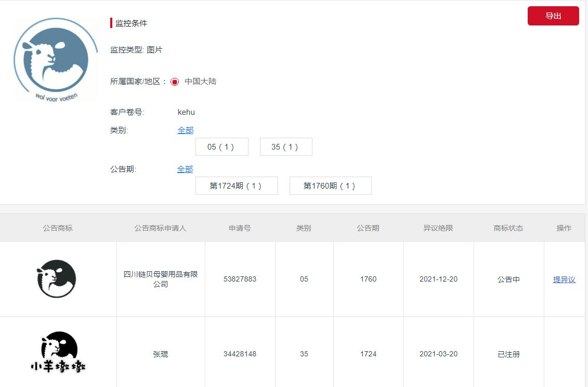Click the 异议绝限 column header
The width and height of the screenshot is (588, 387).
tap(438, 228)
